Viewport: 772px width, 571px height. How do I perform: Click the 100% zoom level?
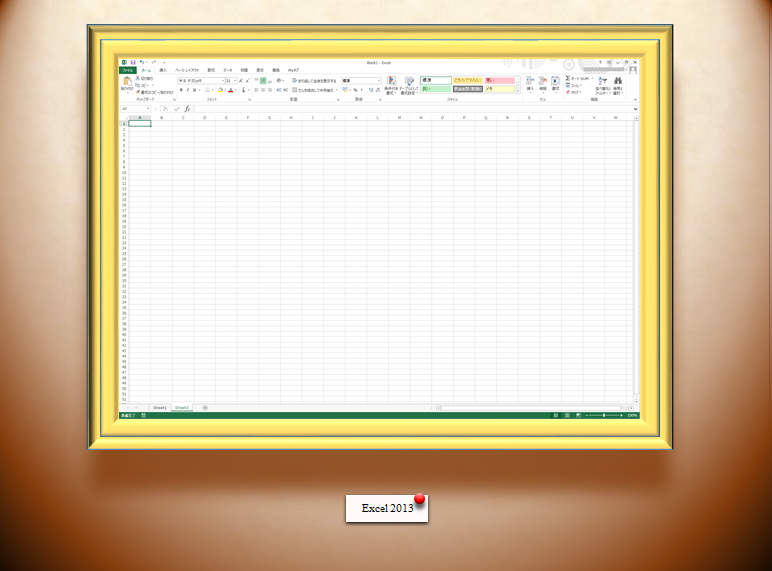click(x=632, y=415)
